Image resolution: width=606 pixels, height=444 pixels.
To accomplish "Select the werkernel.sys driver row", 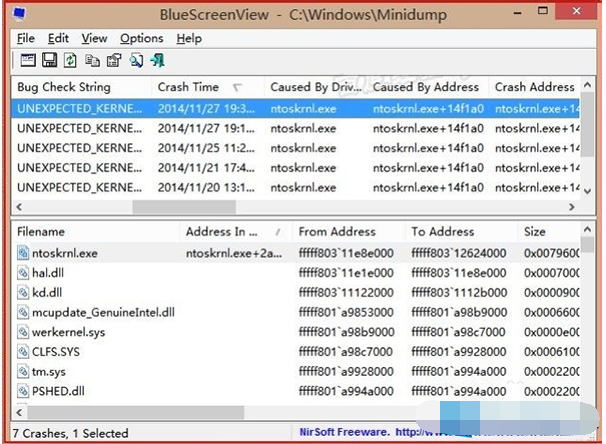I will (60, 331).
